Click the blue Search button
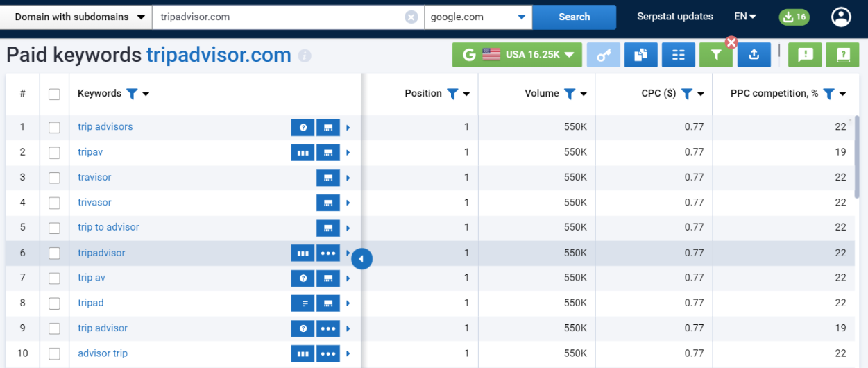Image resolution: width=868 pixels, height=368 pixels. point(574,17)
